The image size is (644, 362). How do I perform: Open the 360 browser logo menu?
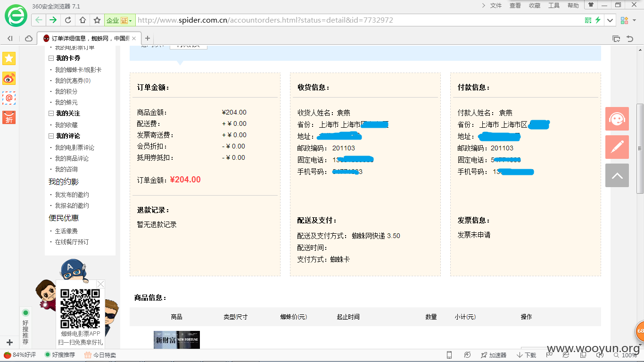16,16
